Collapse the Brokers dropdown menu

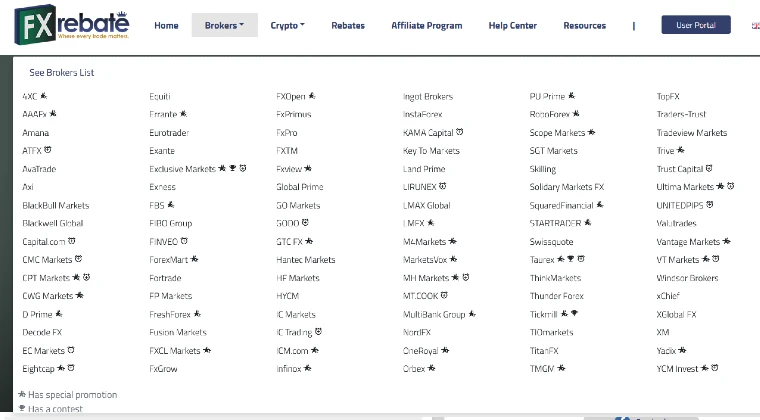(224, 26)
